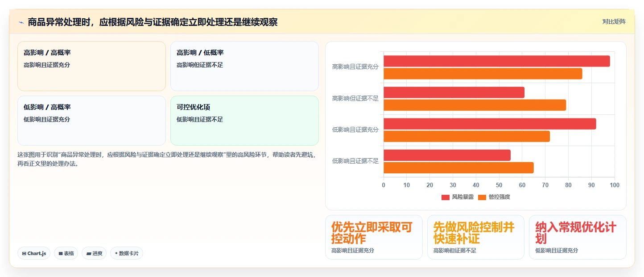This screenshot has width=644, height=277.
Task: Click the 对比矩阵 label in the header
Action: click(x=614, y=22)
